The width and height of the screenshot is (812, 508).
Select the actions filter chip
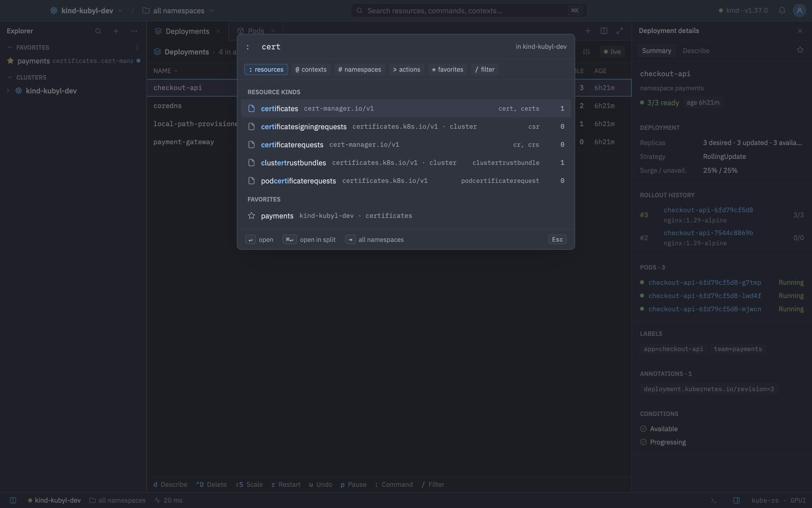pos(407,69)
